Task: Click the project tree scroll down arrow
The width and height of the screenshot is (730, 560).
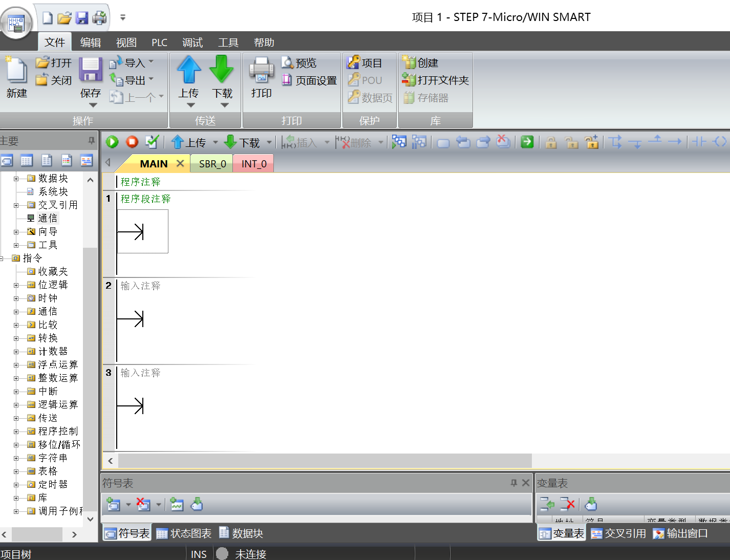Action: [90, 519]
